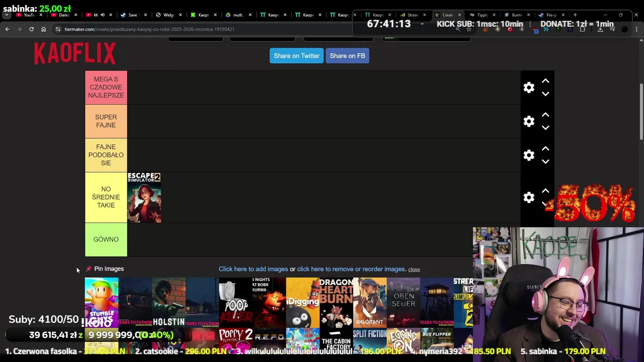Pick the R.E.P.O. game image

point(269,340)
